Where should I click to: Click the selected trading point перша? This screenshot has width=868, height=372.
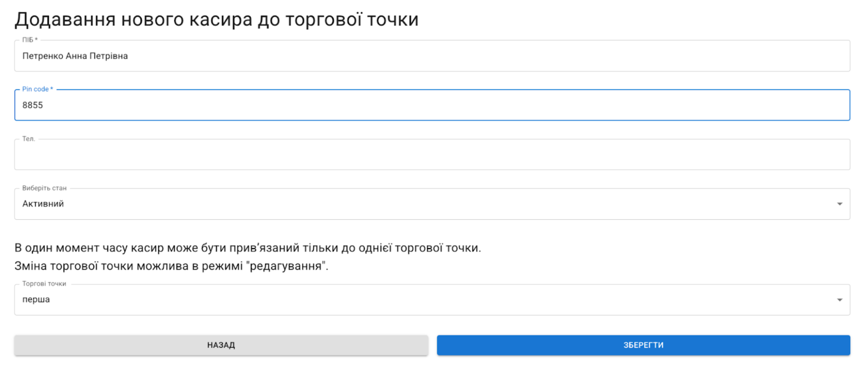click(36, 300)
